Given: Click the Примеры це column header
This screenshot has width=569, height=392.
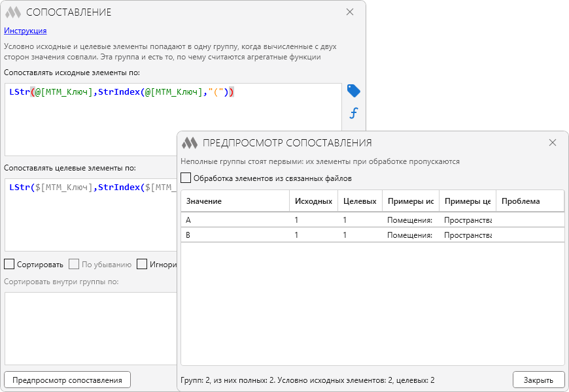Looking at the screenshot, I should 468,201.
